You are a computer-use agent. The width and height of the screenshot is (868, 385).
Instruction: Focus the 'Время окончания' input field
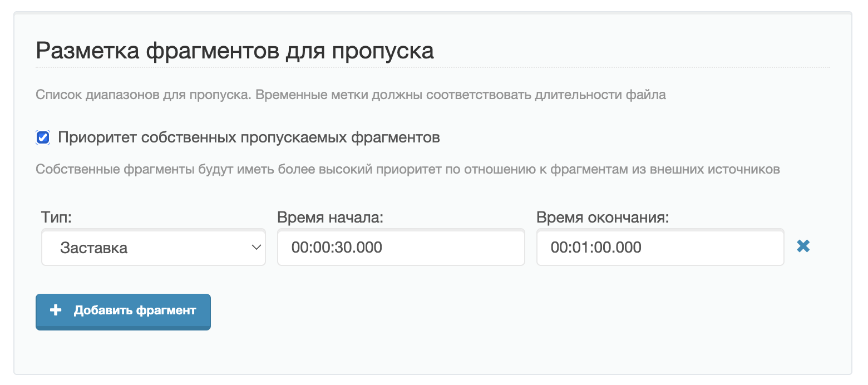click(x=660, y=248)
